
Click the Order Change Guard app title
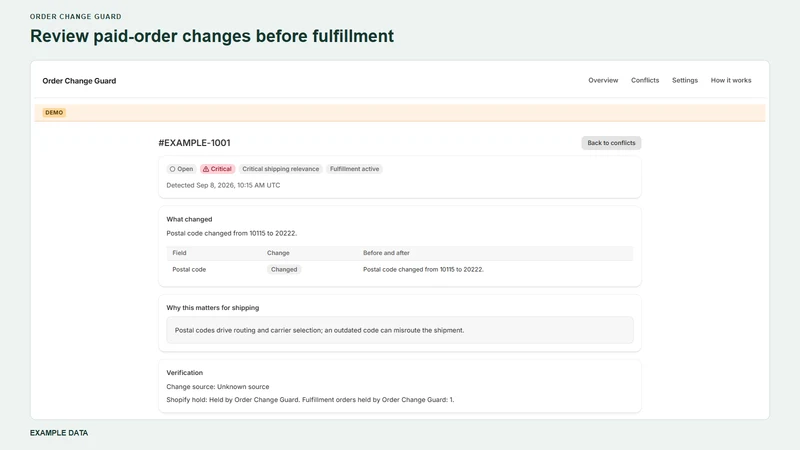(79, 81)
